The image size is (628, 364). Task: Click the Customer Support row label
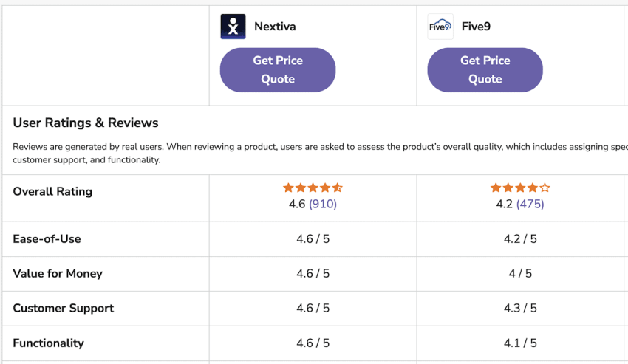[x=64, y=309]
